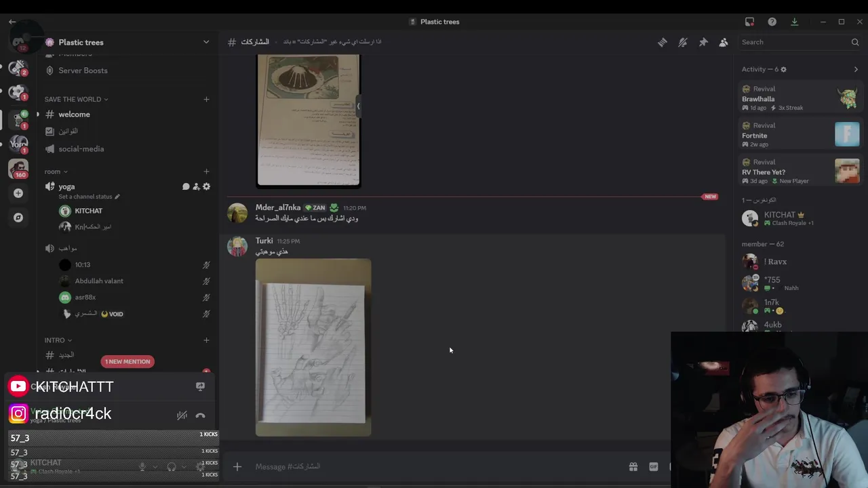Screen dimensions: 868x488
Task: Open Discover servers compass icon
Action: (18, 218)
